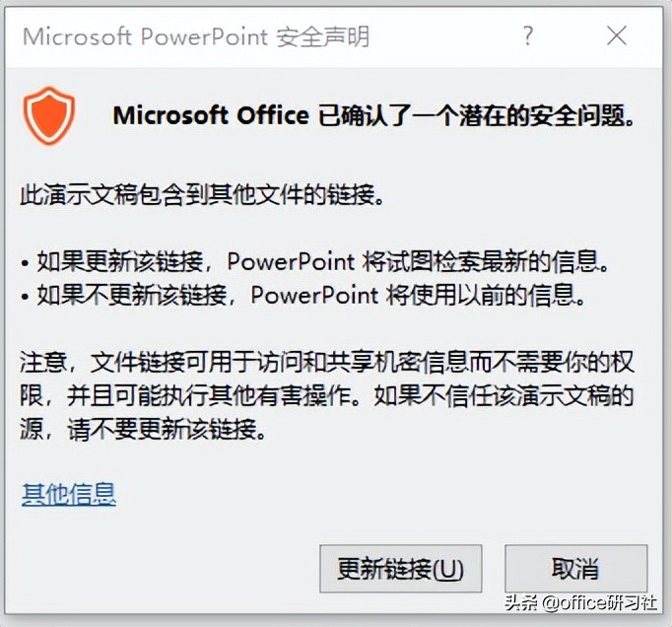Image resolution: width=672 pixels, height=627 pixels.
Task: Close the PowerPoint 安全声明 dialog
Action: 617,36
